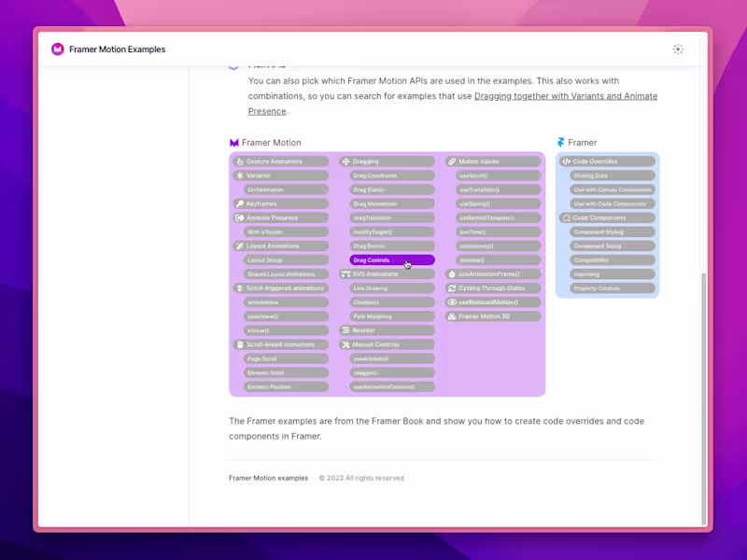Activate the Component Styling filter
This screenshot has width=747, height=560.
tap(613, 231)
